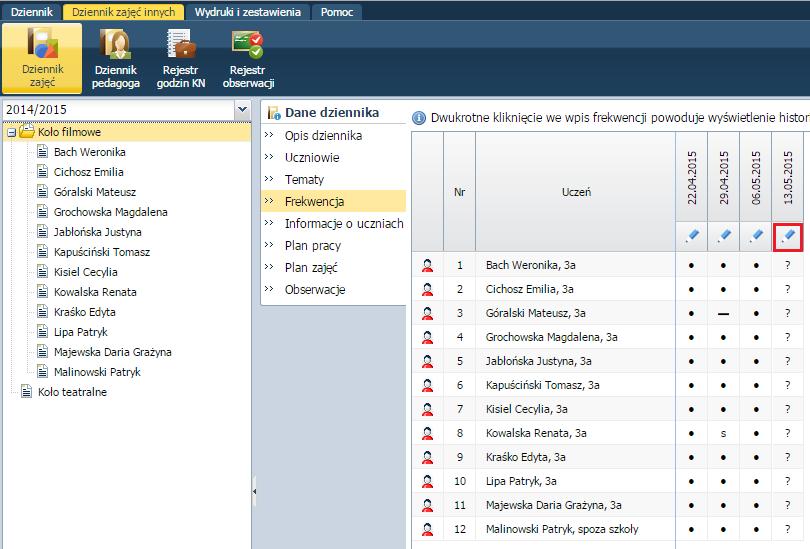
Task: Click the Uczeń column header
Action: click(x=575, y=192)
